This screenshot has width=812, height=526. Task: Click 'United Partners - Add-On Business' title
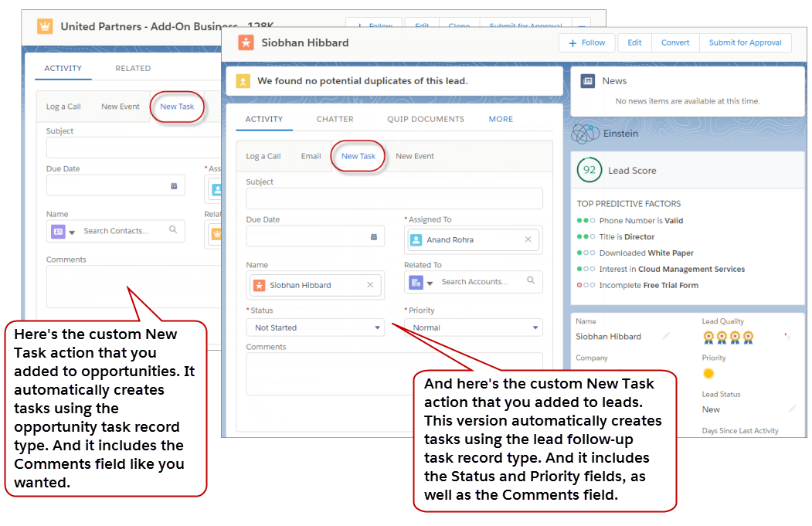tap(149, 26)
